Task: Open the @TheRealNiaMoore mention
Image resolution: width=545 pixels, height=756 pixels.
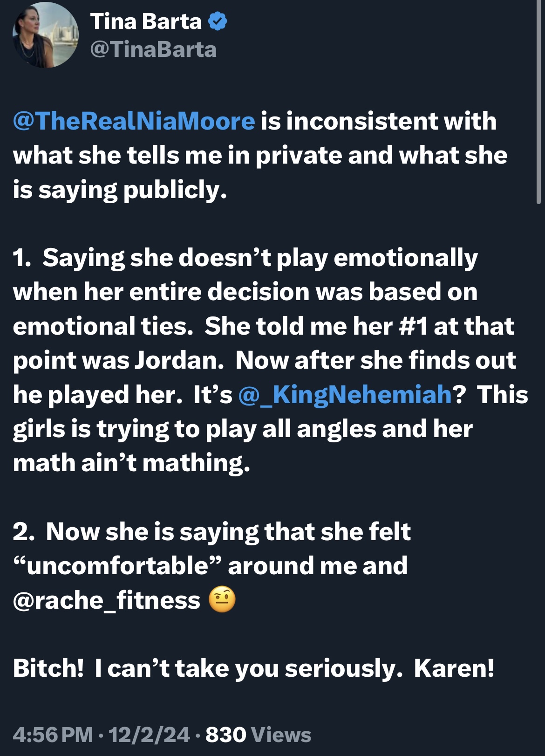Action: pos(134,121)
